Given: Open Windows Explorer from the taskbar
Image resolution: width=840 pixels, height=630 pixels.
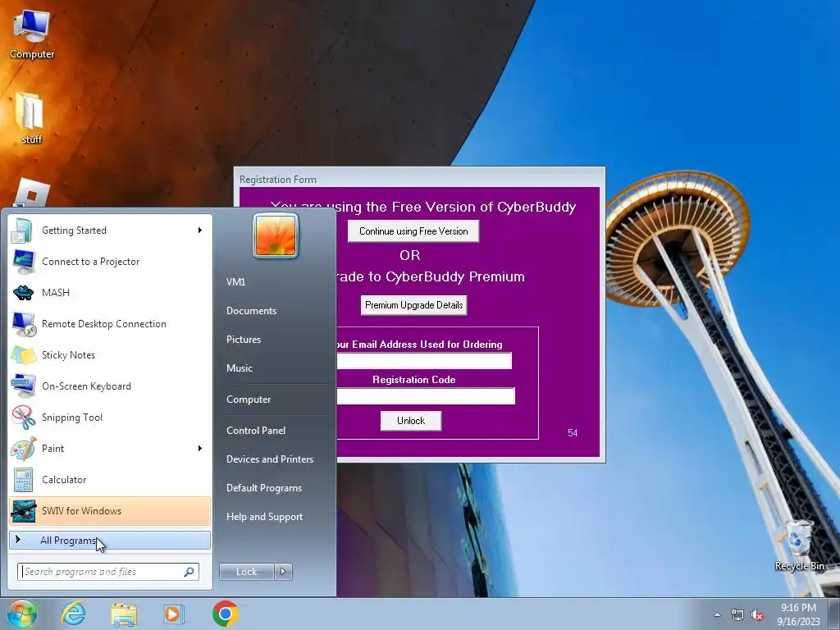Looking at the screenshot, I should 124,614.
